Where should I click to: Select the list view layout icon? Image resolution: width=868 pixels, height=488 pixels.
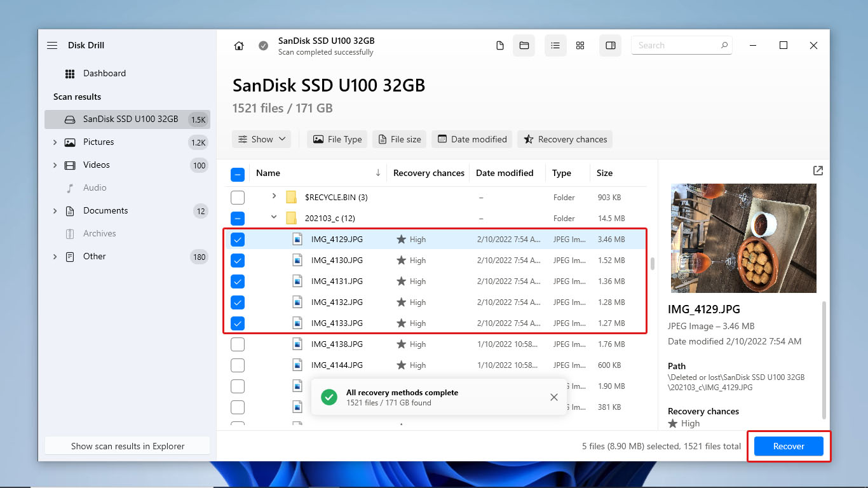point(555,46)
